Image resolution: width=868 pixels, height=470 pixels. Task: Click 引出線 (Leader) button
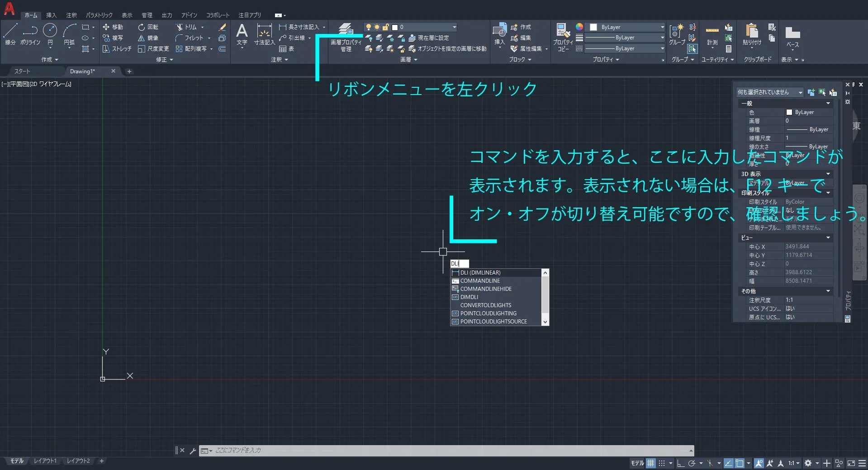(293, 38)
